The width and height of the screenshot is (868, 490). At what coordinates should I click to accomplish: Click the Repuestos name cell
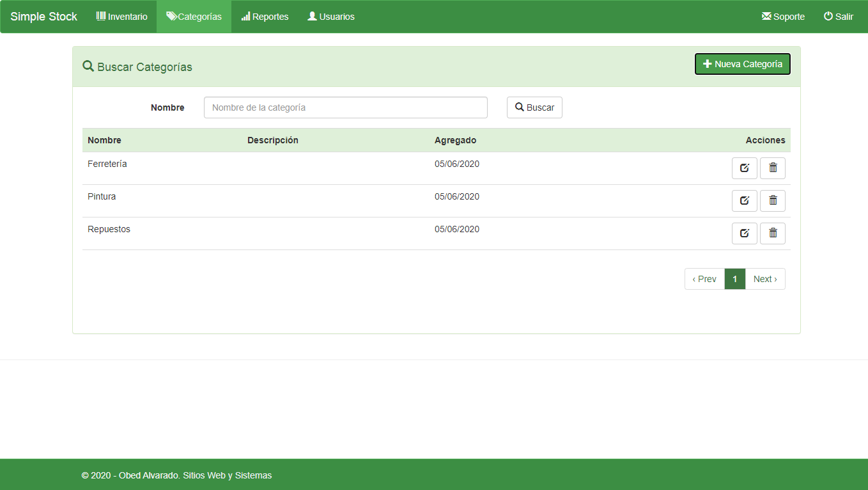pyautogui.click(x=109, y=229)
